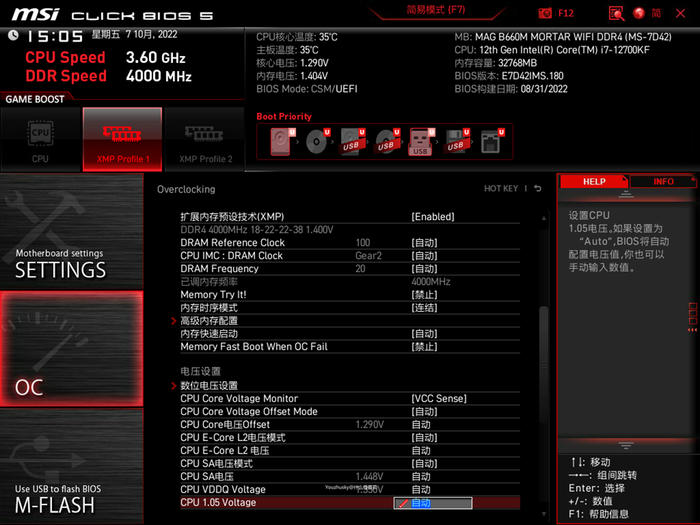Edit CPU E-Core L2 电压 value

(421, 451)
